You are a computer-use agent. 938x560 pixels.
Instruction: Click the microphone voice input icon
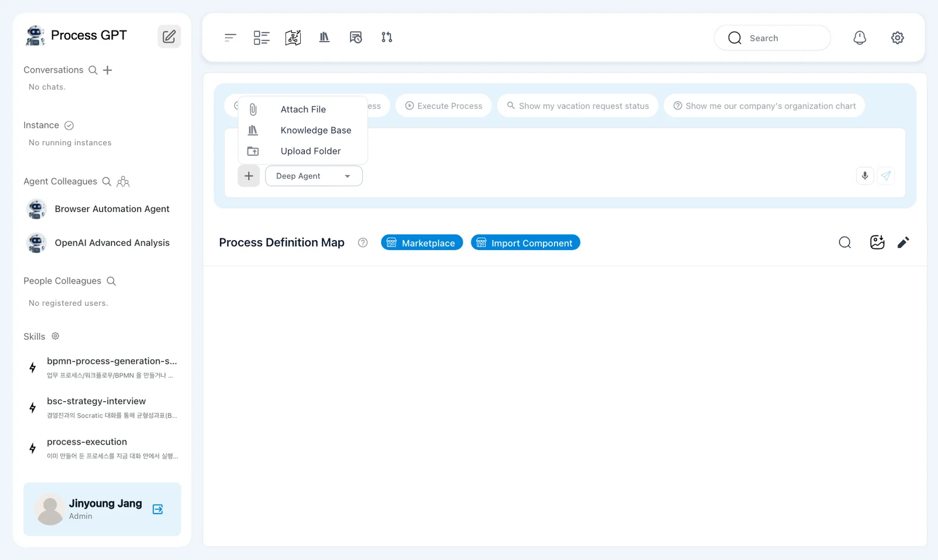coord(865,176)
